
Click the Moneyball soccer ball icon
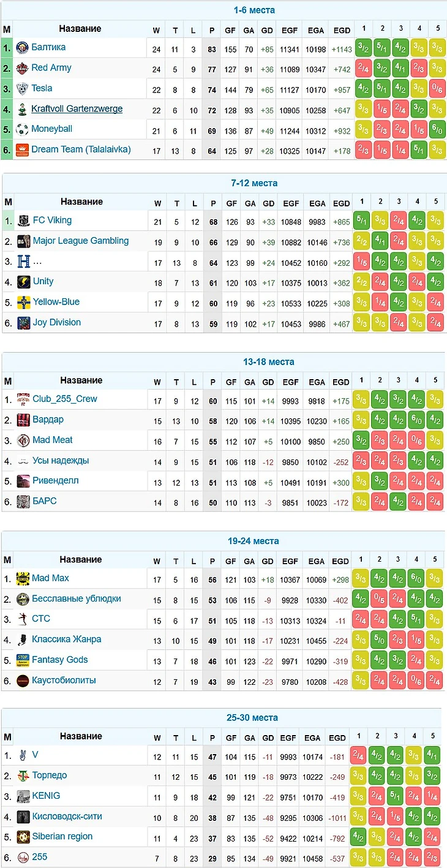(x=22, y=129)
